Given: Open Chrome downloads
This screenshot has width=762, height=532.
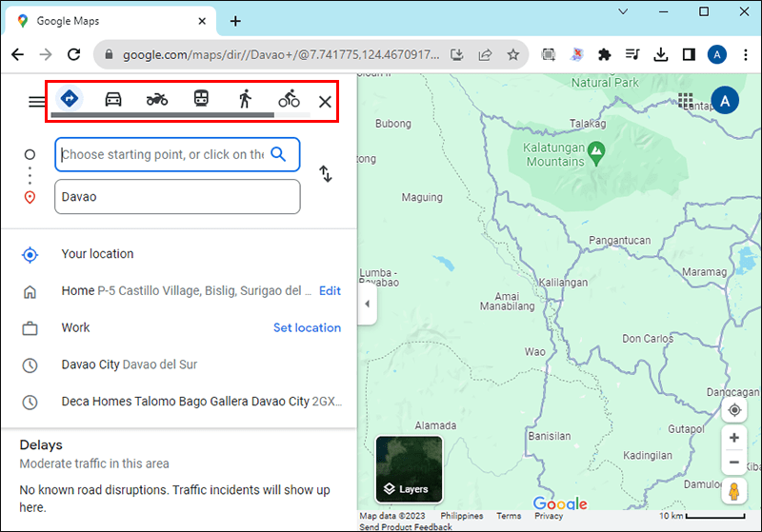Looking at the screenshot, I should click(660, 54).
